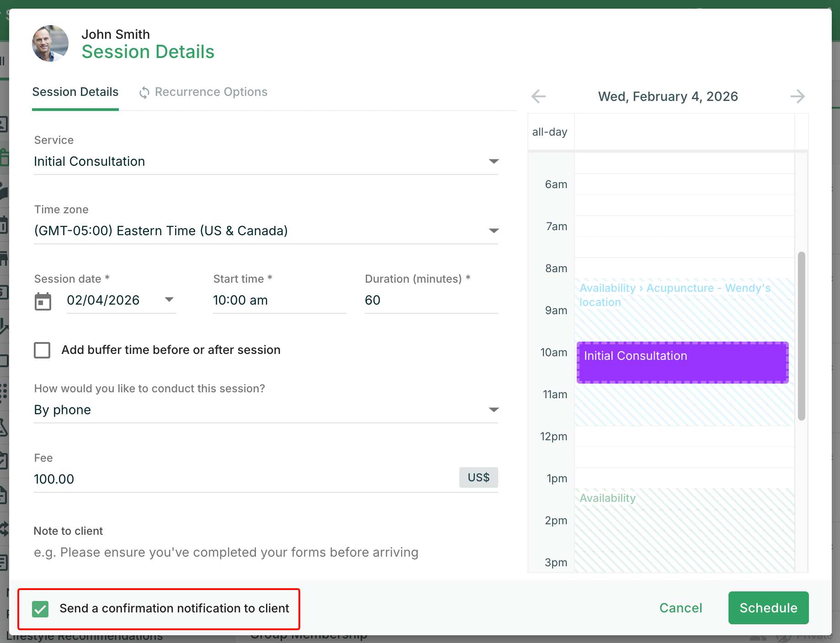Screen dimensions: 840x643
Task: Open the Time zone dropdown
Action: point(493,231)
